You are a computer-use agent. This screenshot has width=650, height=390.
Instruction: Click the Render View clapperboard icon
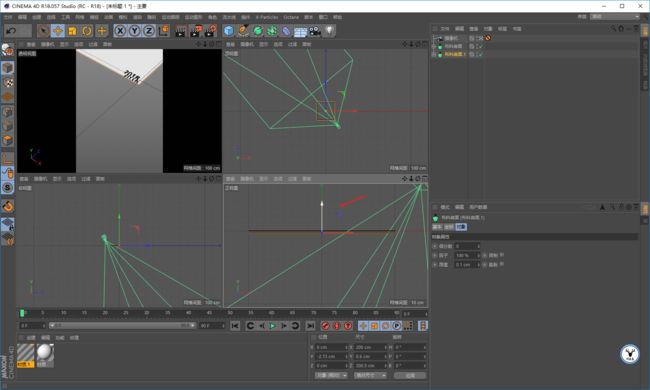pyautogui.click(x=180, y=31)
